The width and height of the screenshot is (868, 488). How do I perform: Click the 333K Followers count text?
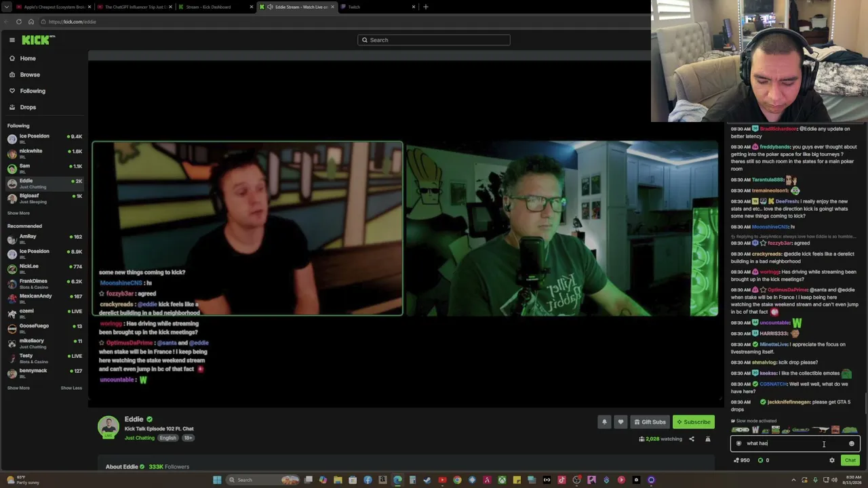click(x=169, y=467)
